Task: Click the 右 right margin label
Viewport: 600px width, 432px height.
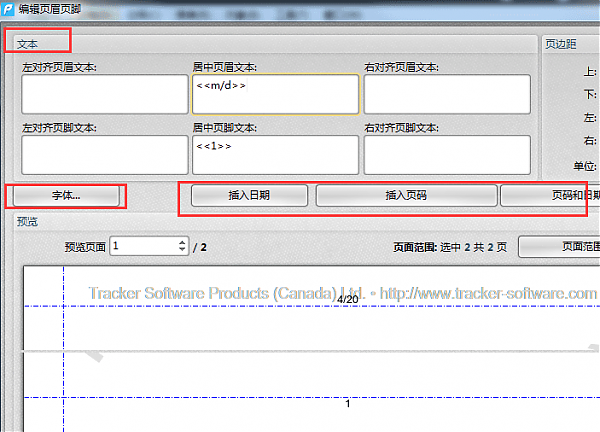Action: pos(590,140)
